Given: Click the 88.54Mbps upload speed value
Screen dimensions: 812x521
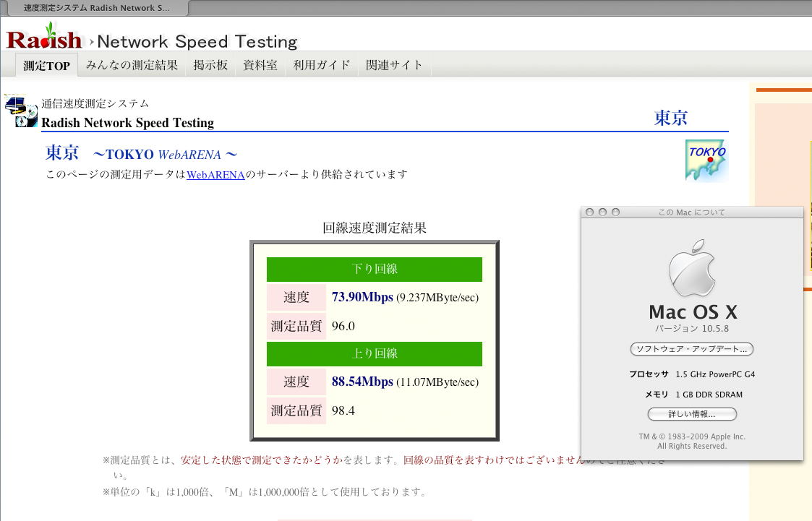Looking at the screenshot, I should pos(362,382).
